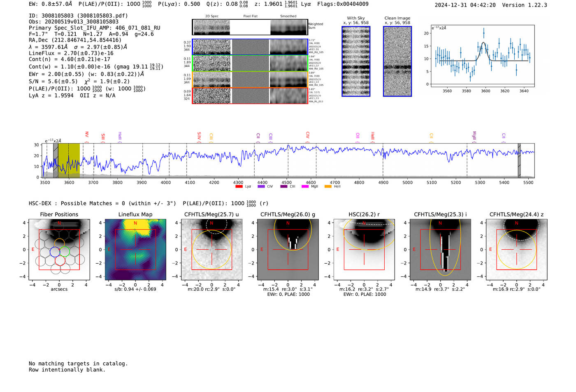This screenshot has width=576, height=392.
Task: Select the MgII line marker above spectrum
Action: [x=474, y=135]
